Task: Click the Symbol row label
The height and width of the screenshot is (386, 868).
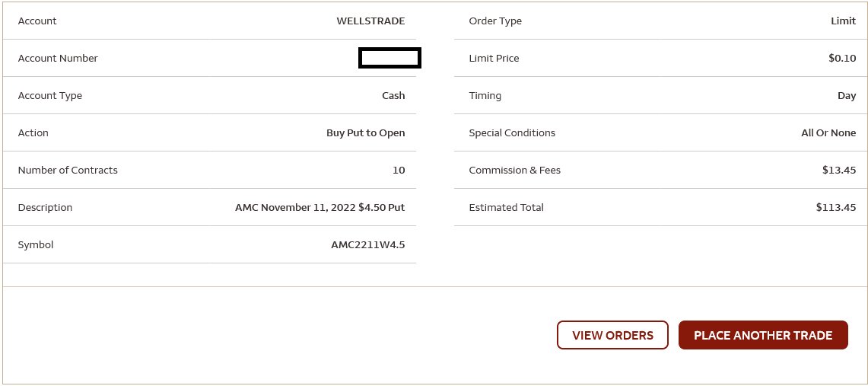Action: [36, 245]
